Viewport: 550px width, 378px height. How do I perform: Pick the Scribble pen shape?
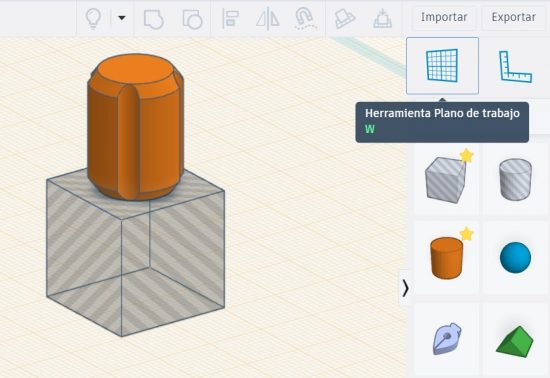pos(446,339)
